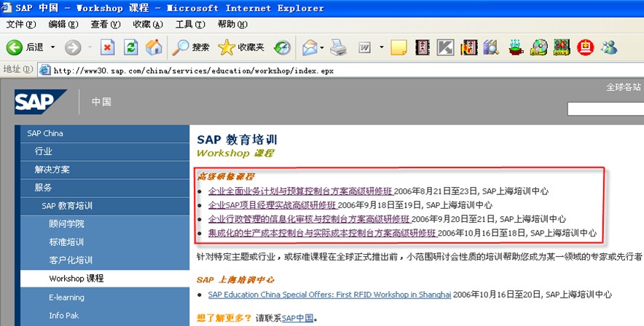
Task: Select 标准培训 in the sidebar
Action: tap(66, 242)
